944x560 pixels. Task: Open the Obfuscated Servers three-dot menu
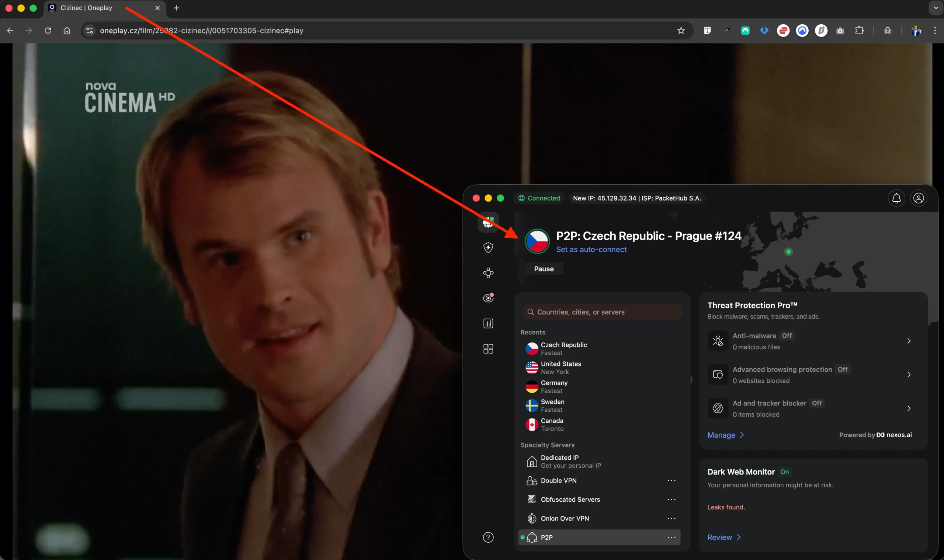(x=672, y=499)
